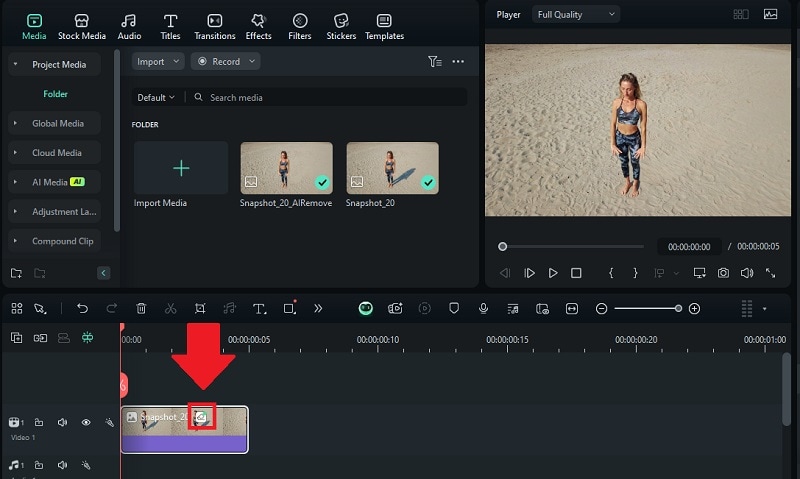Screen dimensions: 800x479
Task: Step back one frame in player
Action: 505,273
